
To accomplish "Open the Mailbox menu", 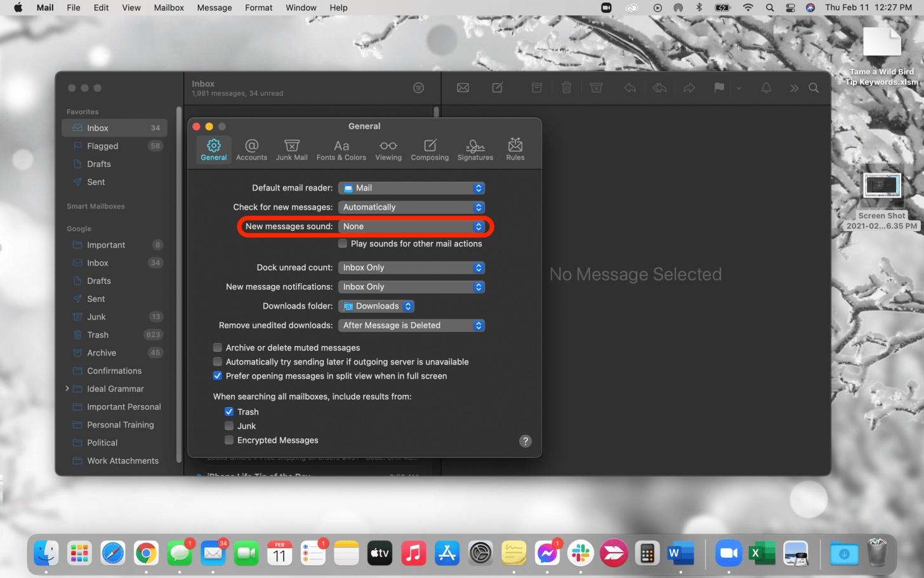I will coord(168,8).
